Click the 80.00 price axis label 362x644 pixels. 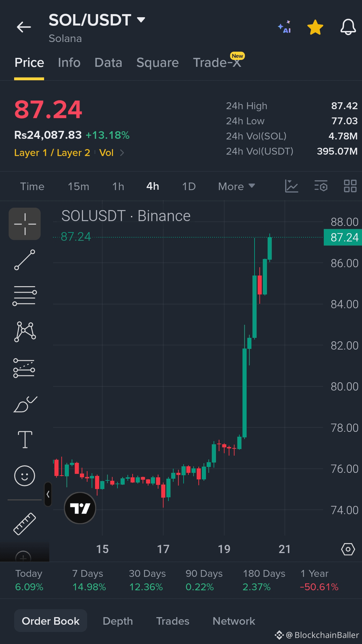344,386
